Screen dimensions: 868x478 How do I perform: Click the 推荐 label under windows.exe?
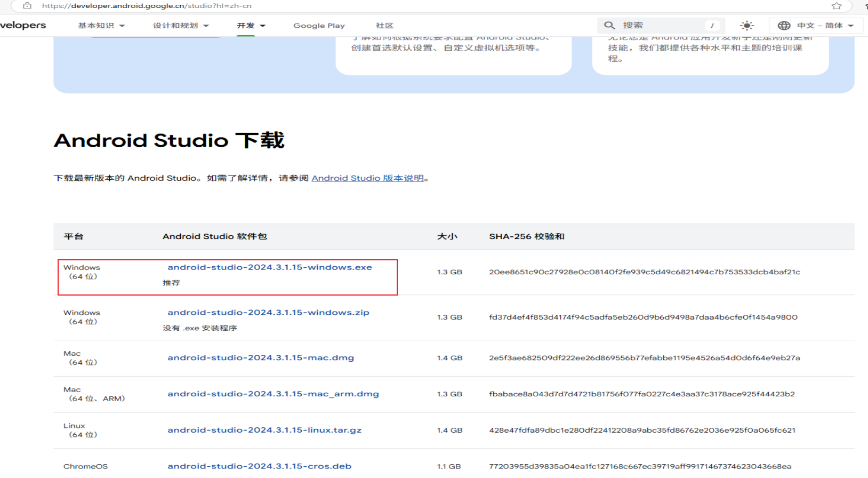[172, 283]
